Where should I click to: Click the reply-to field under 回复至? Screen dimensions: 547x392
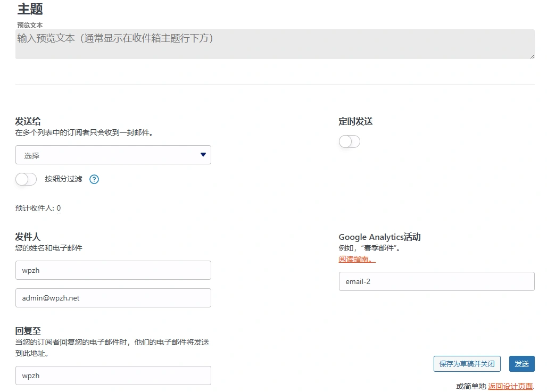click(113, 376)
